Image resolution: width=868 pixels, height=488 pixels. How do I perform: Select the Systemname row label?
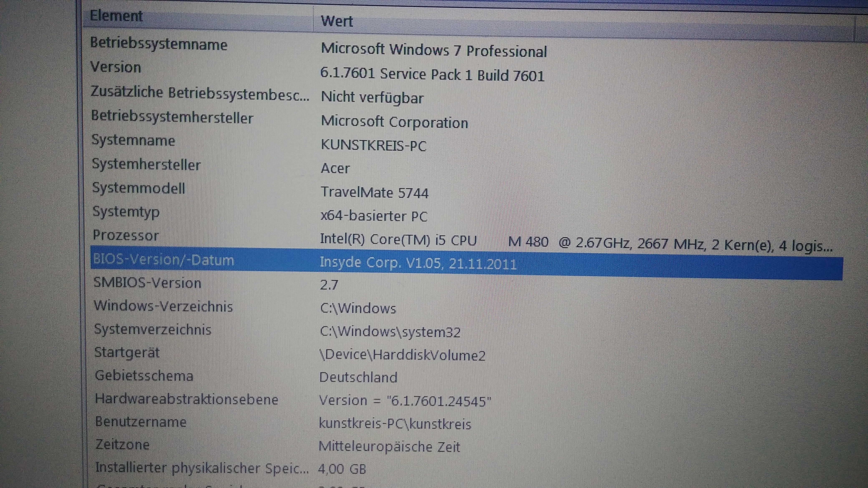[x=133, y=140]
